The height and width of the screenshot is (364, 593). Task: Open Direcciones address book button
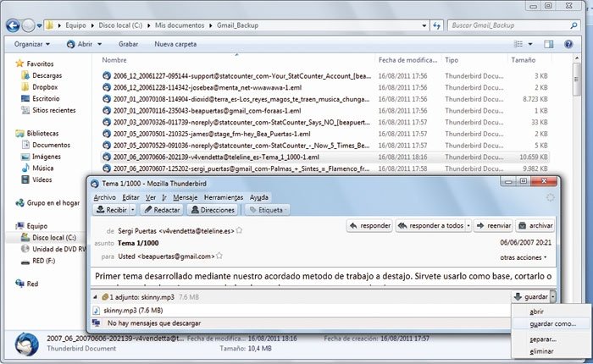click(213, 210)
